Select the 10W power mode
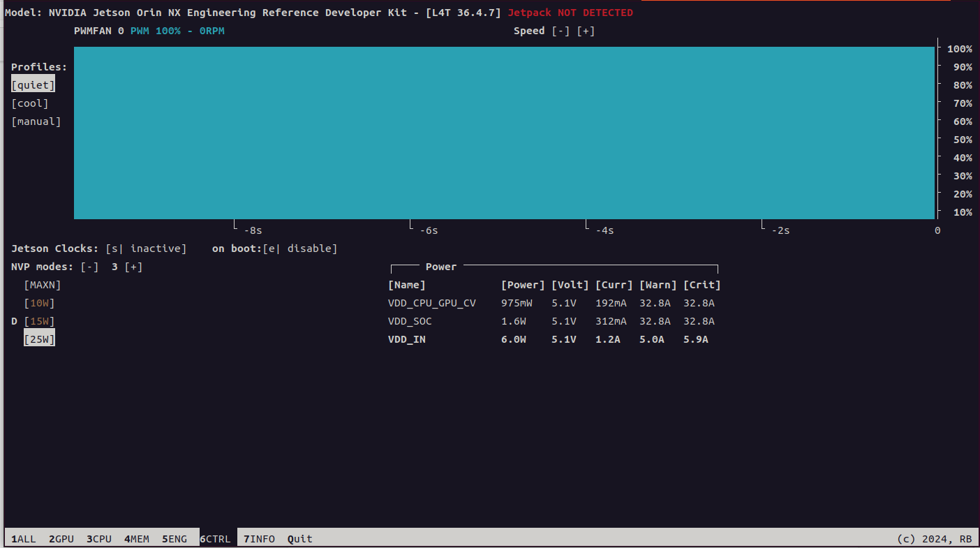Image resolution: width=980 pixels, height=548 pixels. [x=39, y=303]
